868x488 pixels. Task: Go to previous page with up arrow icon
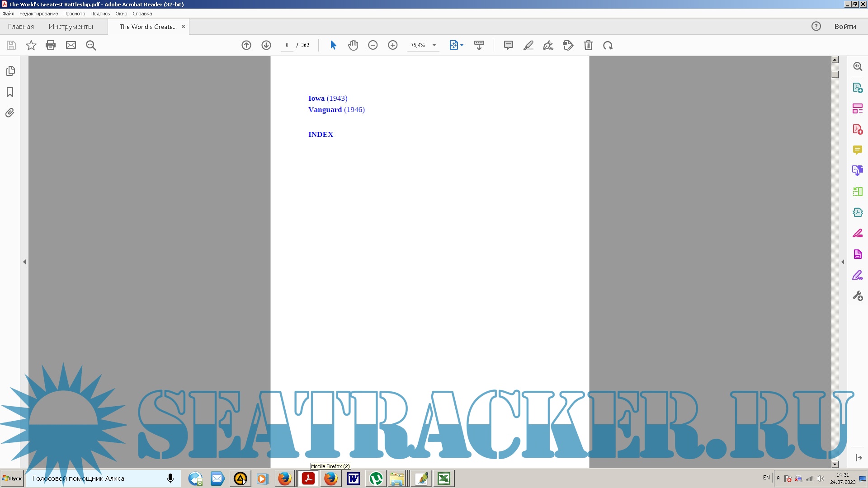[246, 45]
